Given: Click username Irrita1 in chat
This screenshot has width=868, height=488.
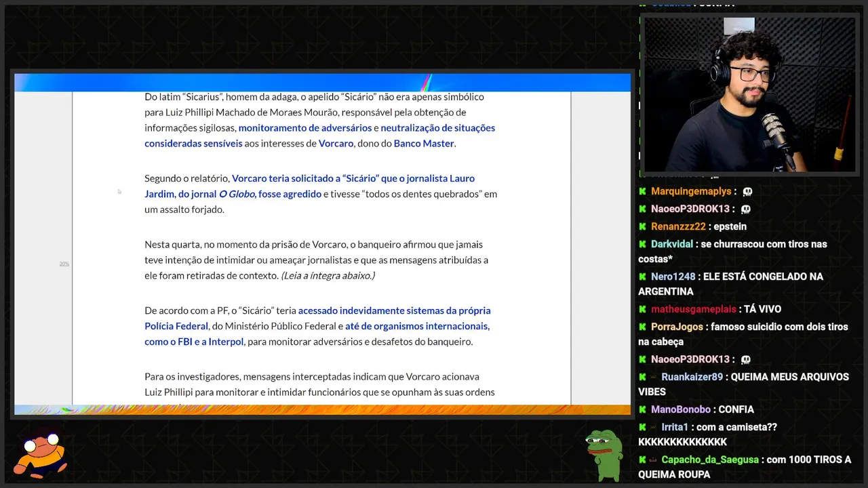Looking at the screenshot, I should (675, 427).
